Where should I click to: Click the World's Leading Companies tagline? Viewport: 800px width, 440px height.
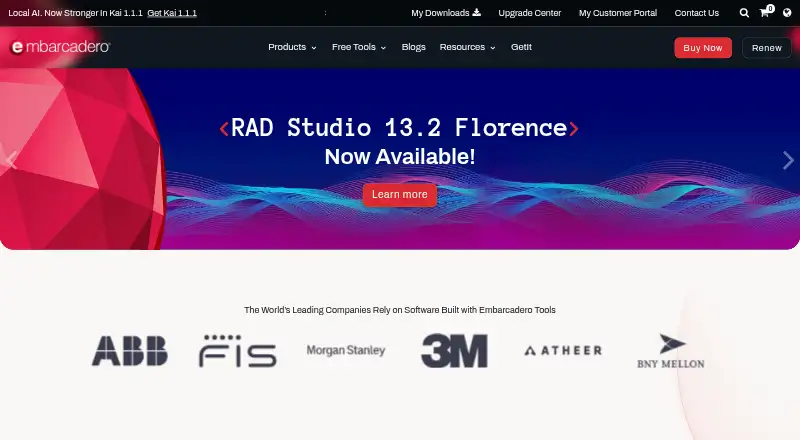coord(399,310)
